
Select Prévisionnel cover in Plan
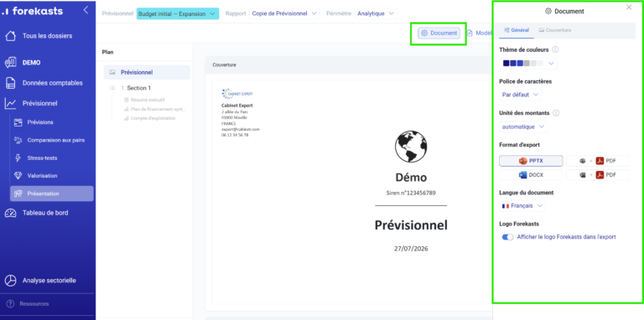click(x=147, y=72)
